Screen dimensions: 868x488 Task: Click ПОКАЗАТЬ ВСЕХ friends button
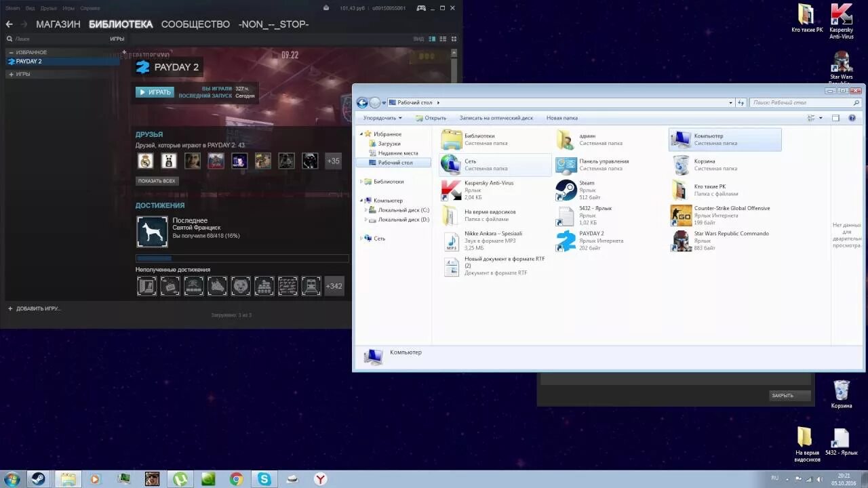point(157,181)
